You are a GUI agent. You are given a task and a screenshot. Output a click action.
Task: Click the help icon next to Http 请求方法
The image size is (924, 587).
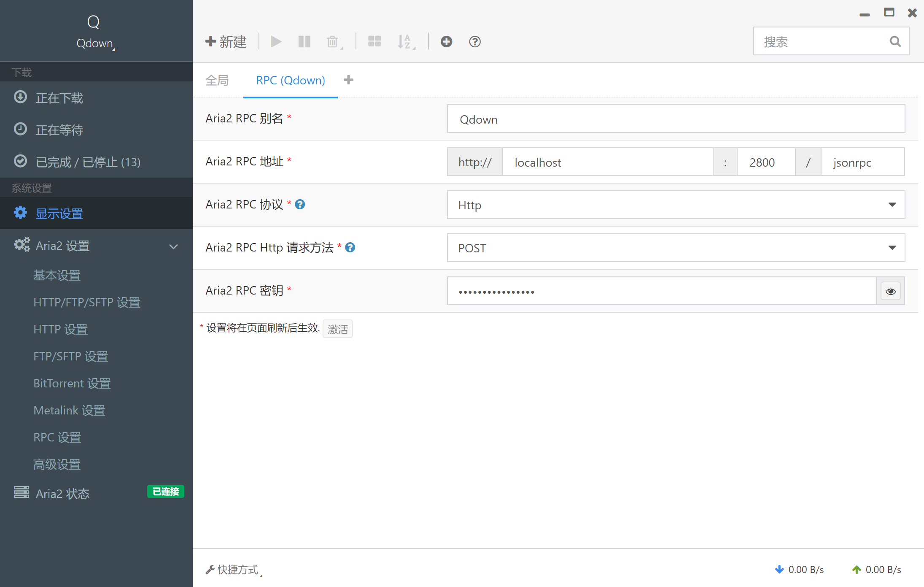coord(350,248)
